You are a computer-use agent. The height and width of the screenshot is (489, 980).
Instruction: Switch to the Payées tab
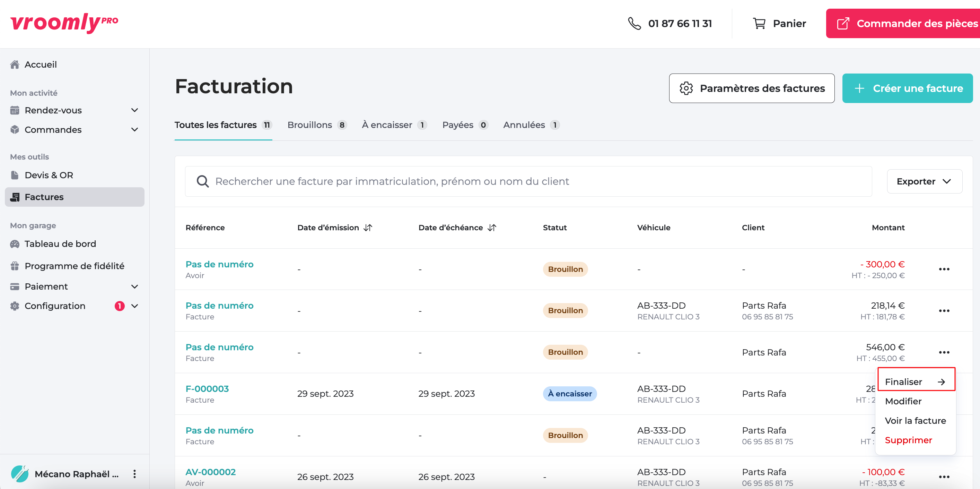[465, 125]
